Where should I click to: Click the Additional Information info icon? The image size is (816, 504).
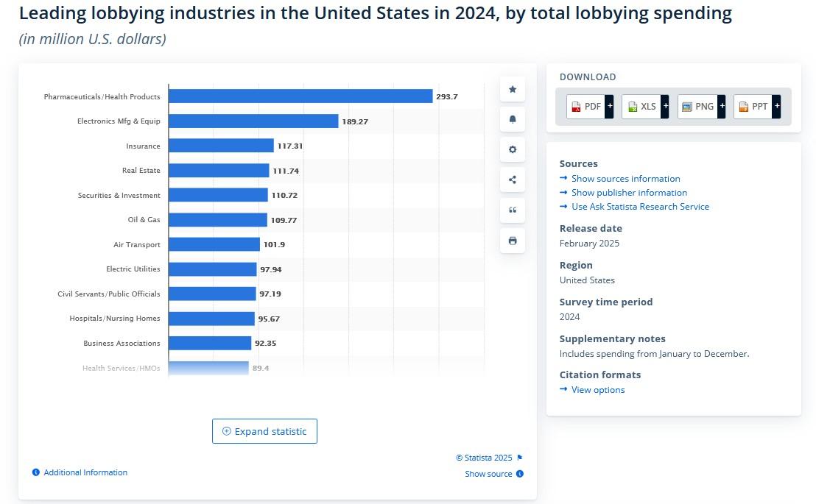point(36,472)
